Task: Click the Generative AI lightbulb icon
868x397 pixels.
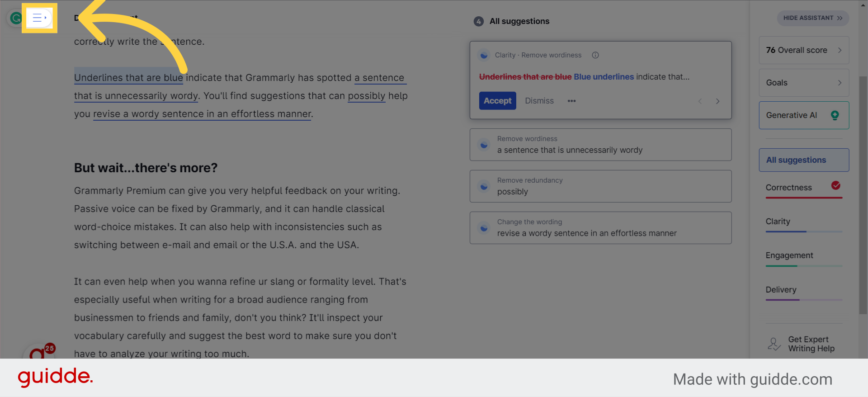Action: click(x=835, y=115)
